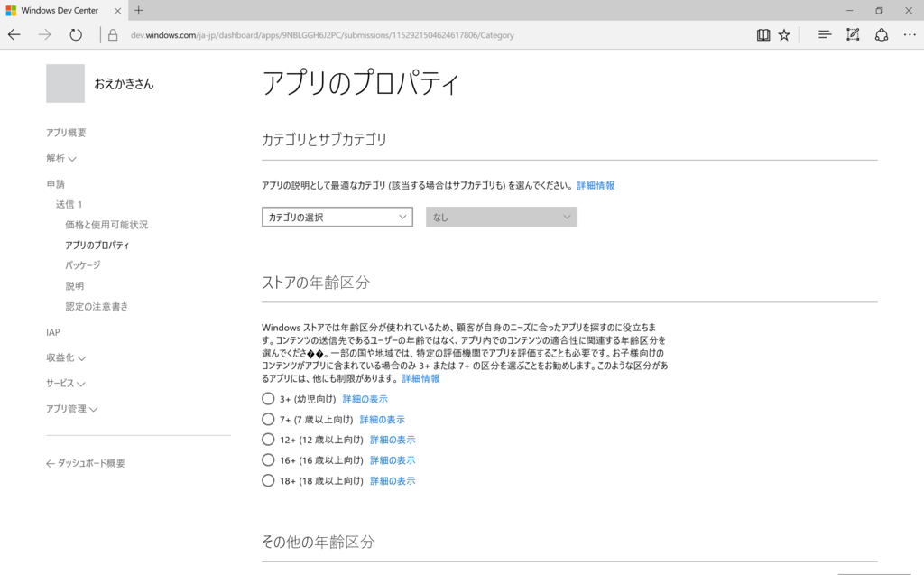Screen dimensions: 924x575
Task: Show details 詳細の表示 for 16+ rating
Action: [393, 460]
